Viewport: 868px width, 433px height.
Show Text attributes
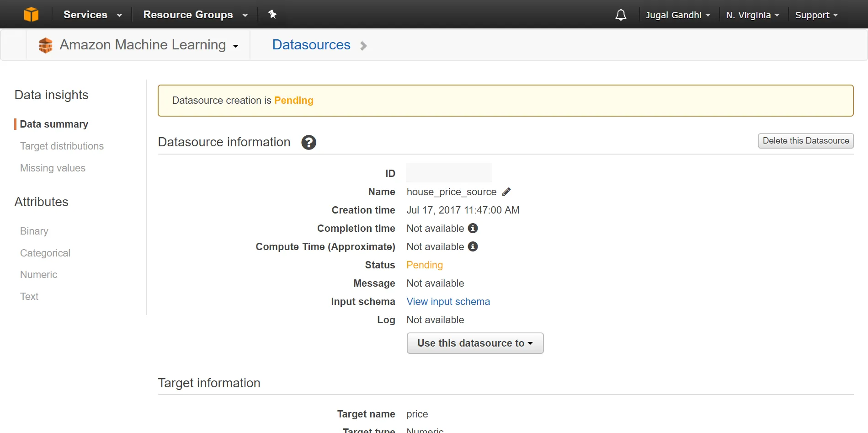pyautogui.click(x=29, y=296)
